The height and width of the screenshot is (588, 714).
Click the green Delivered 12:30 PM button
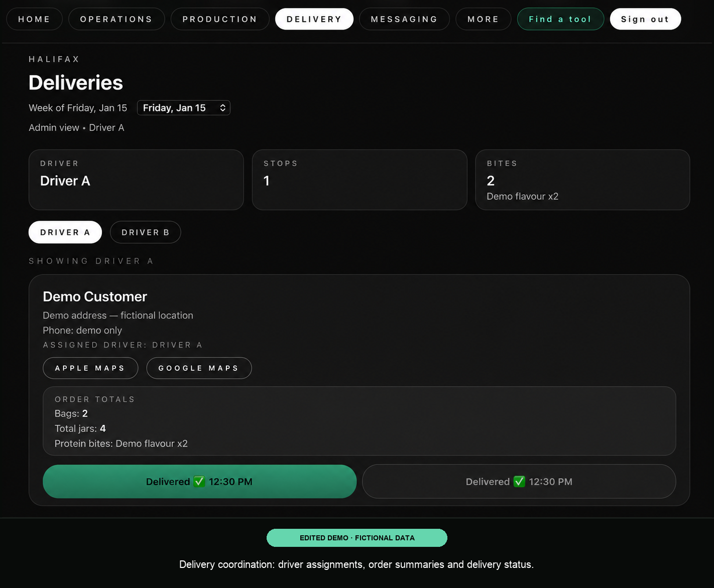[x=200, y=482]
